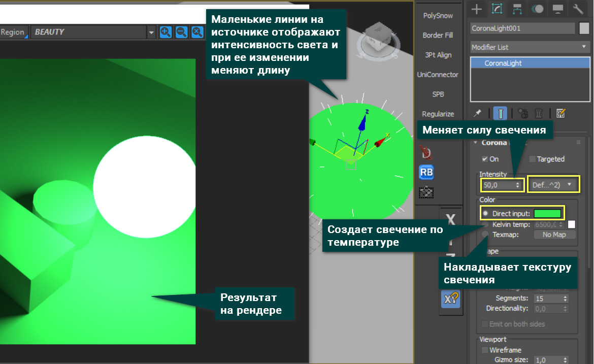Click the Pin Stack icon

coord(477,113)
